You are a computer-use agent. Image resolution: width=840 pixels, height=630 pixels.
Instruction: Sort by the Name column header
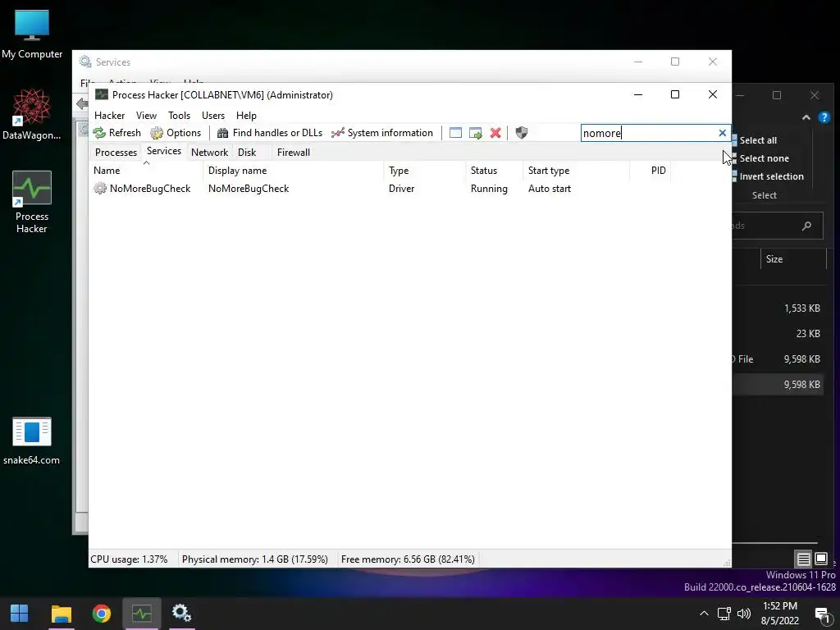(146, 171)
